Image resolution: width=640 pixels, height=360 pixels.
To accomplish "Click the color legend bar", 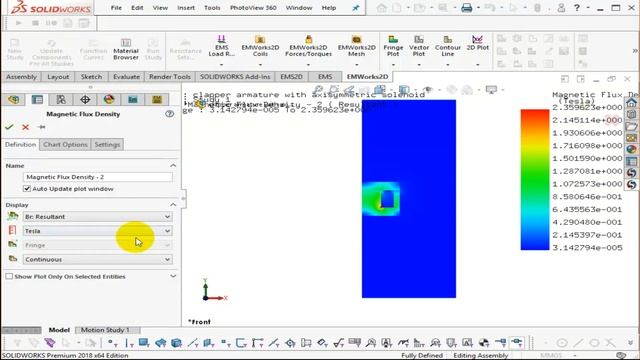I will pyautogui.click(x=535, y=179).
